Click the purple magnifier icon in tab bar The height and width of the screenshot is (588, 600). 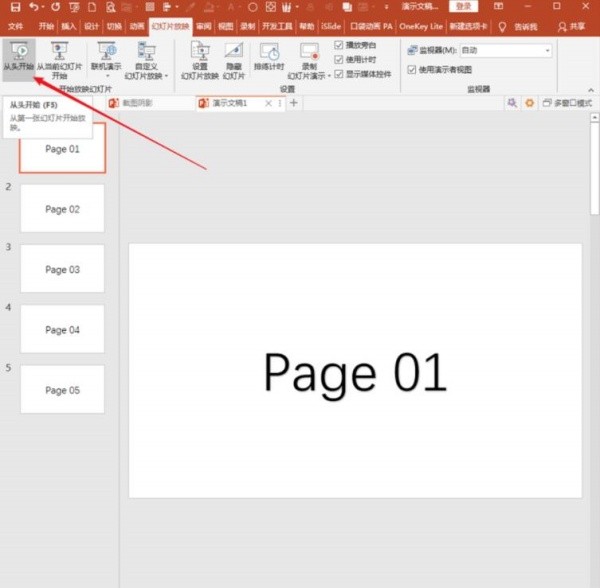tap(512, 103)
